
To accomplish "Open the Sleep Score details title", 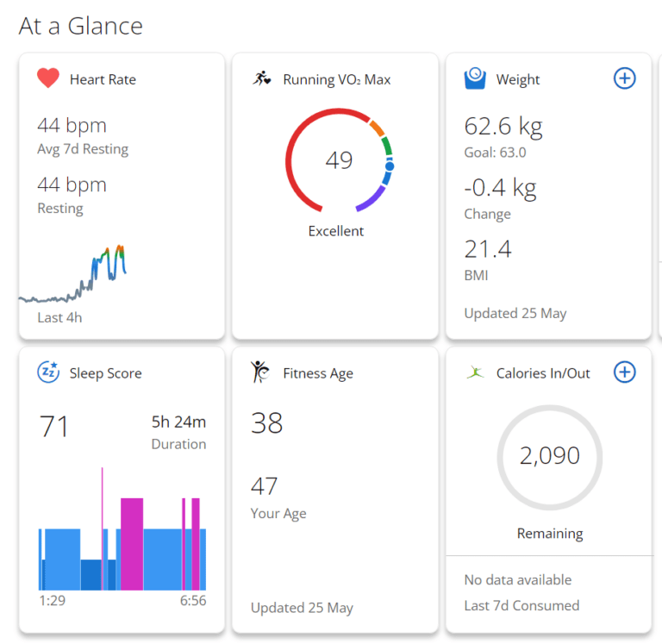I will click(105, 373).
